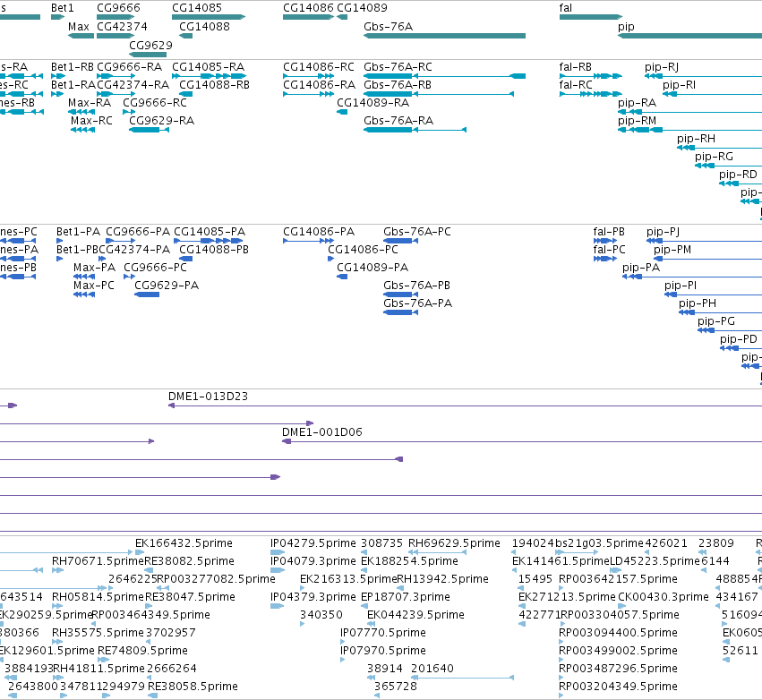Viewport: 762px width, 700px height.
Task: Select the Bet1-RB transcript
Action: click(58, 76)
